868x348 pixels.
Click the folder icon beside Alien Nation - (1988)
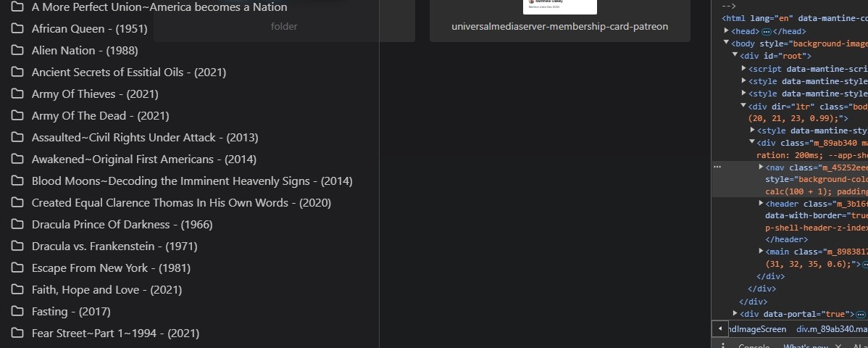(17, 51)
